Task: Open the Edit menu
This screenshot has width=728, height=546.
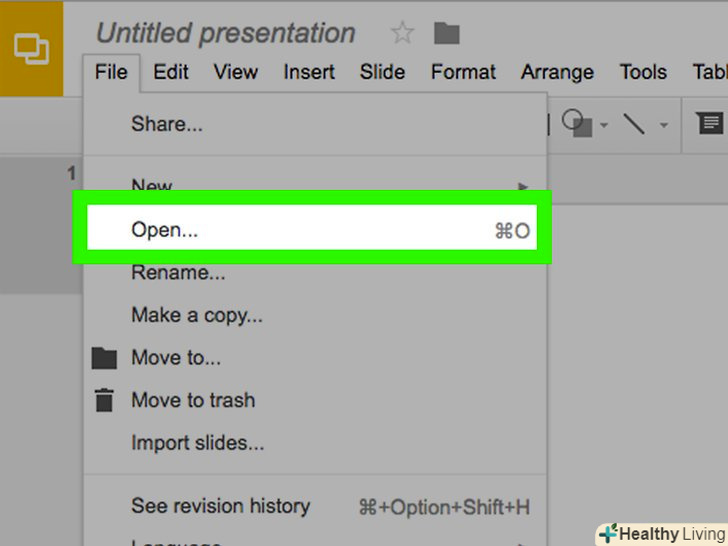Action: tap(171, 72)
